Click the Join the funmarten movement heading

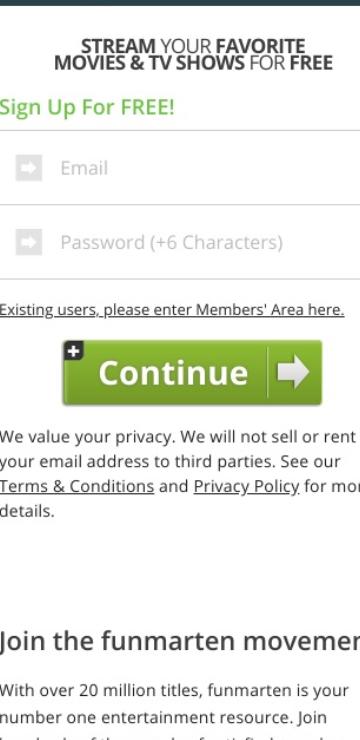(x=180, y=641)
